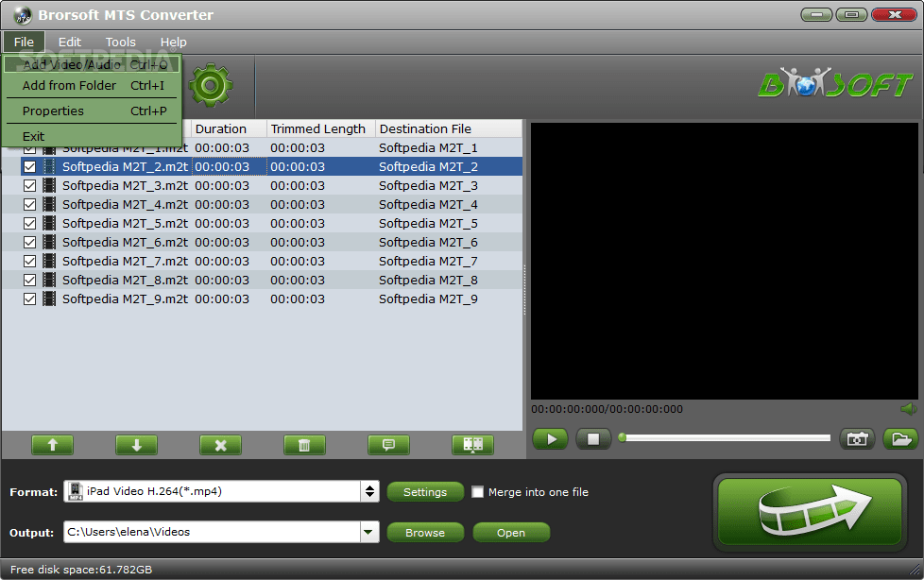Screen dimensions: 924x580
Task: Choose Add from Folder menu entry
Action: pos(92,85)
